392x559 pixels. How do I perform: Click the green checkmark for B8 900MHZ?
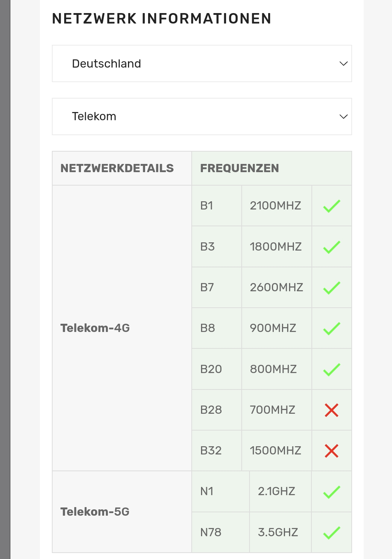tap(332, 328)
